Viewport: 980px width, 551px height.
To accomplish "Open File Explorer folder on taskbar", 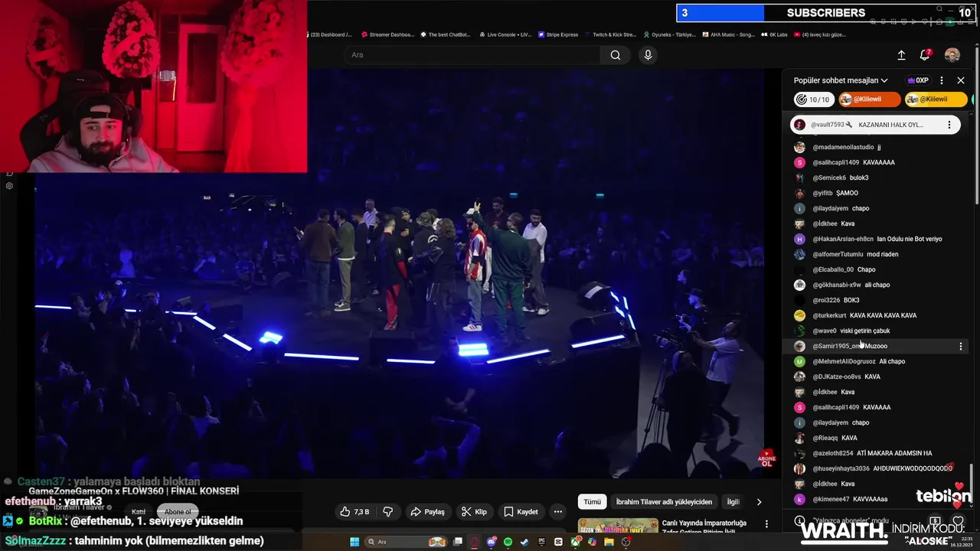I will (609, 542).
